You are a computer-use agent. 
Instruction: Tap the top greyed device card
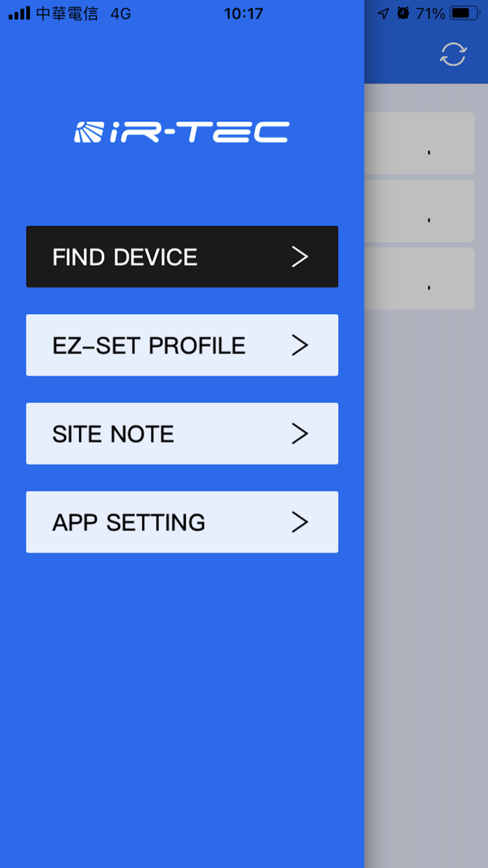point(425,143)
